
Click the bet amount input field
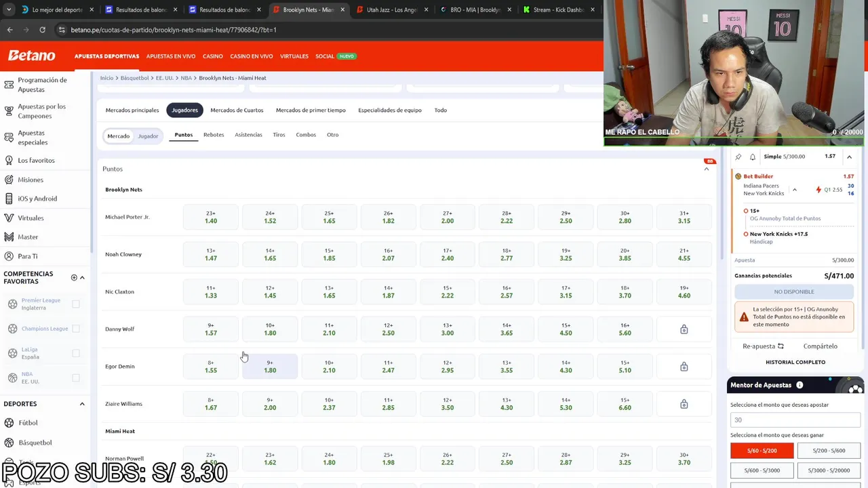click(x=795, y=420)
